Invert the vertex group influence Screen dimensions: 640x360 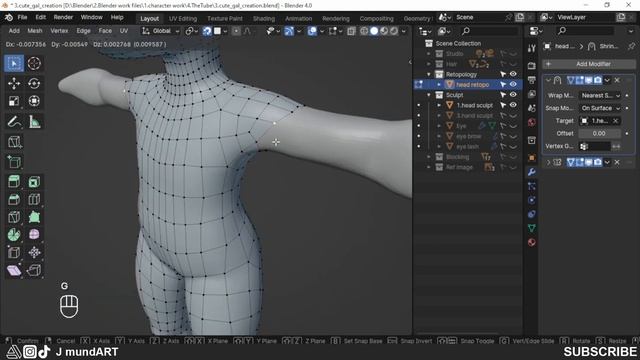coord(616,146)
